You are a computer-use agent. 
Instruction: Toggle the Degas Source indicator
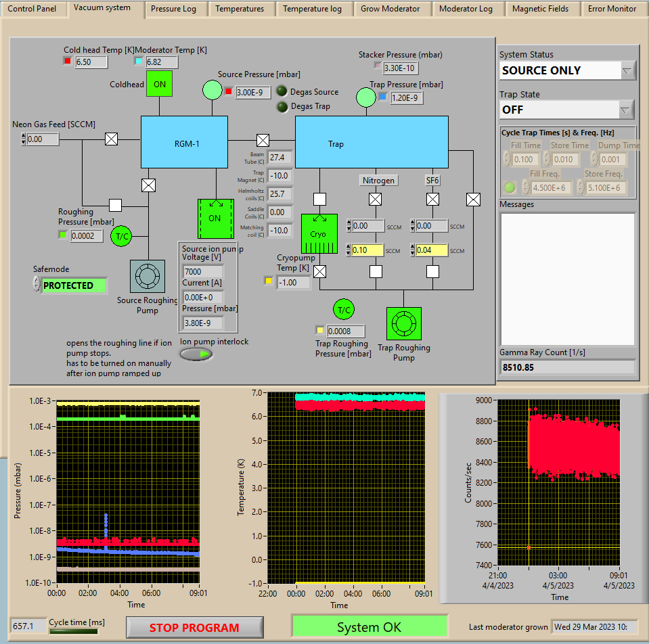click(282, 91)
